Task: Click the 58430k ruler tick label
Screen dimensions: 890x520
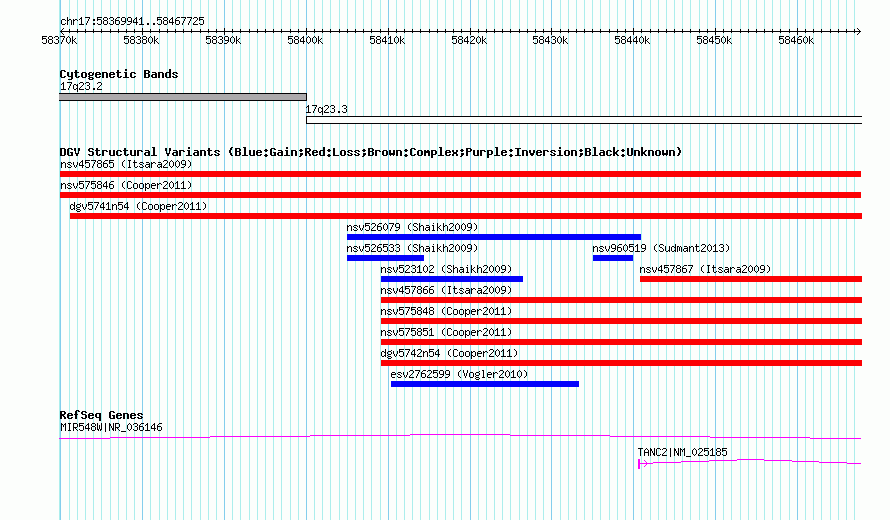Action: [x=551, y=40]
